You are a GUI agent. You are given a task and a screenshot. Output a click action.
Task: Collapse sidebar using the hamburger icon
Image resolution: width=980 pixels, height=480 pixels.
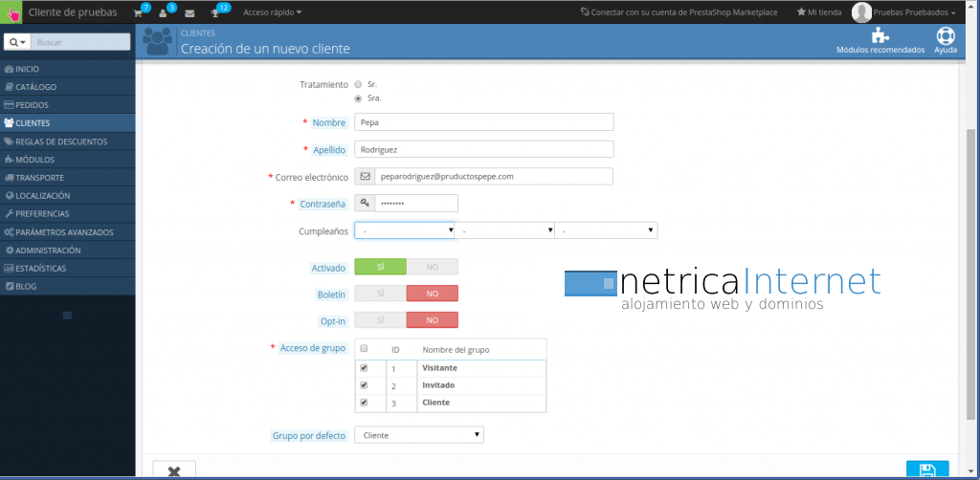click(x=67, y=316)
